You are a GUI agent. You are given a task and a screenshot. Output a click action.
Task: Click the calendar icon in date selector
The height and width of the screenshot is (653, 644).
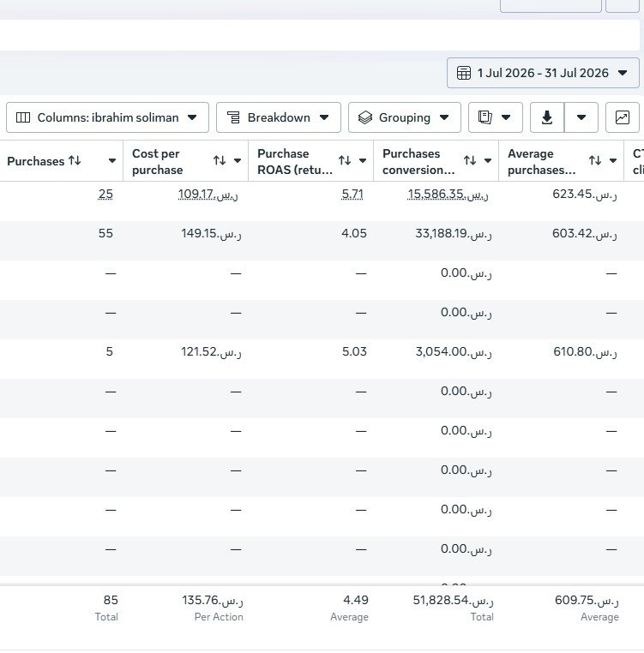coord(464,73)
